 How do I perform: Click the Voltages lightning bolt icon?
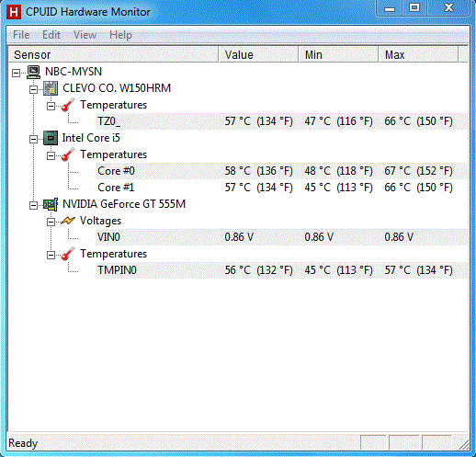click(x=68, y=221)
